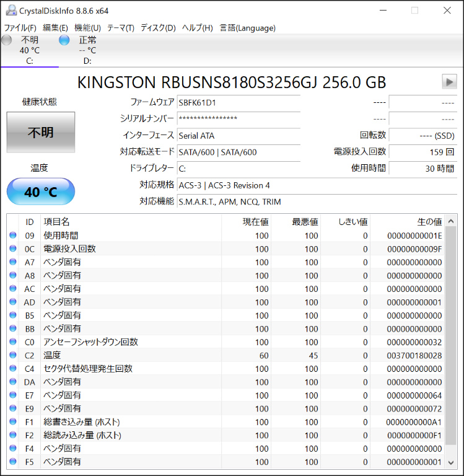
Task: Click the 不明 health status button
Action: coord(41,132)
